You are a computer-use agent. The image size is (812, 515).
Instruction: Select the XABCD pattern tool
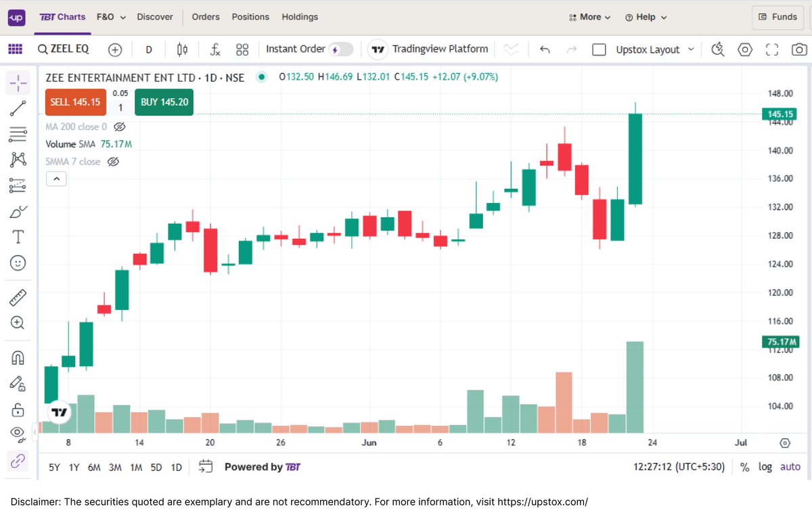(18, 160)
